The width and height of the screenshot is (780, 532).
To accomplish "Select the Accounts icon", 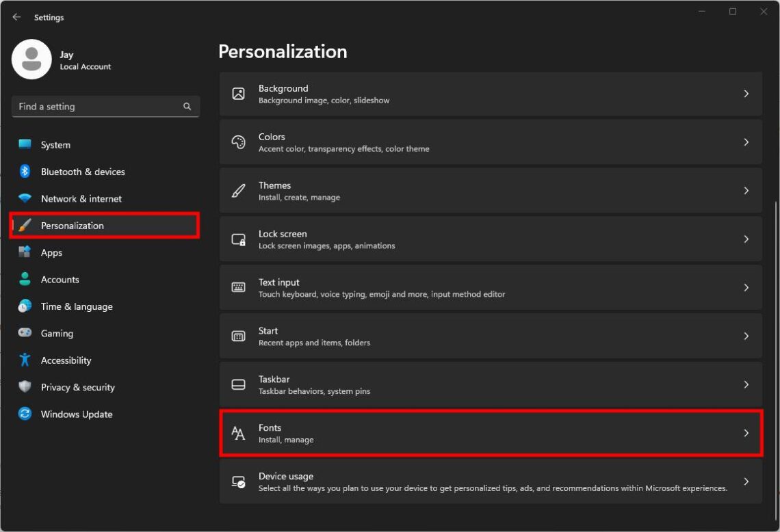I will pyautogui.click(x=25, y=279).
